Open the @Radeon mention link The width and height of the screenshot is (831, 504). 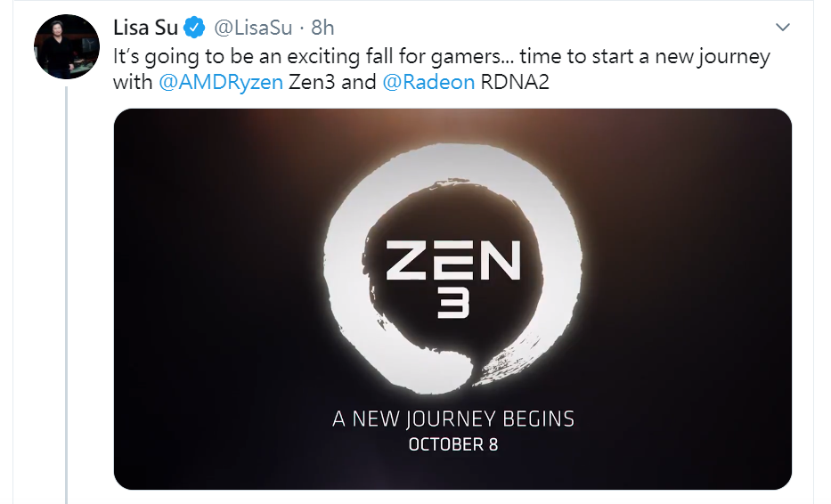point(428,82)
